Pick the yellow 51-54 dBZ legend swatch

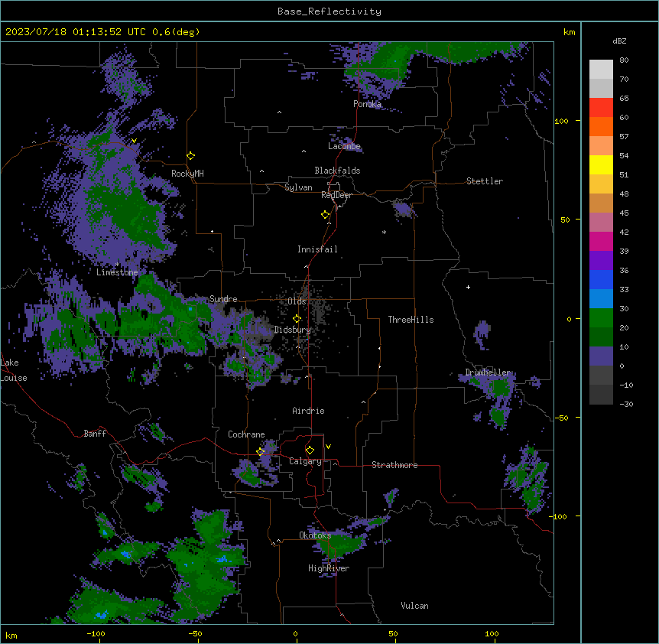click(601, 164)
